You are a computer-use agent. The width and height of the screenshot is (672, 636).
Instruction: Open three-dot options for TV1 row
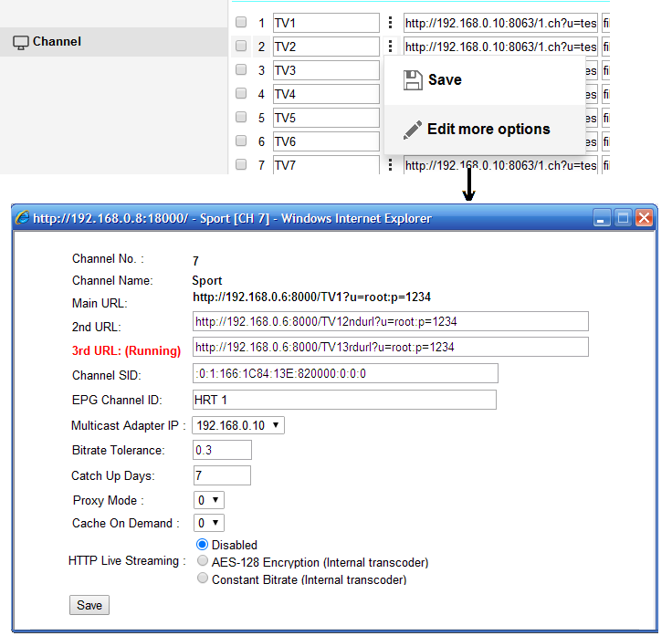point(391,23)
